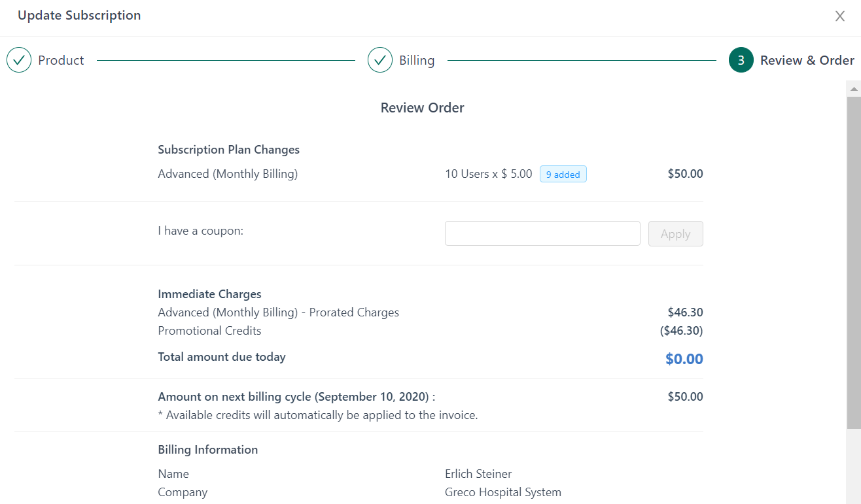This screenshot has width=861, height=504.
Task: Select the Review & Order step label
Action: [x=807, y=60]
